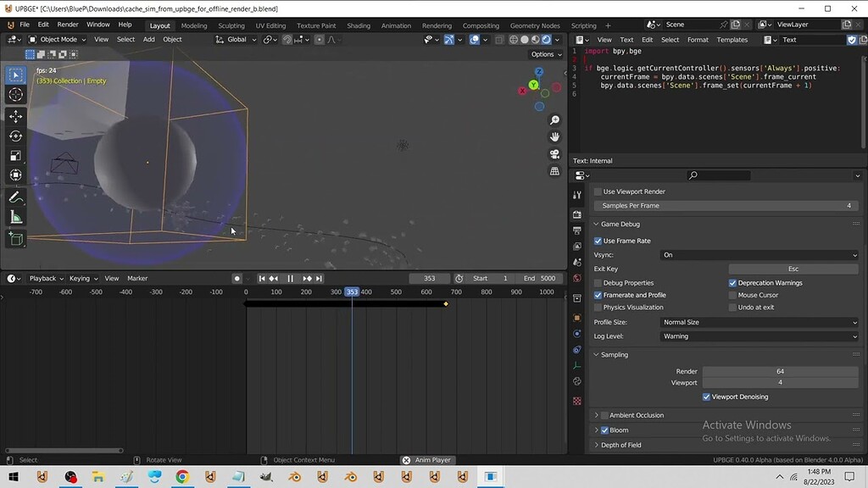The height and width of the screenshot is (488, 868).
Task: Switch to the Scripting workspace tab
Action: point(582,25)
